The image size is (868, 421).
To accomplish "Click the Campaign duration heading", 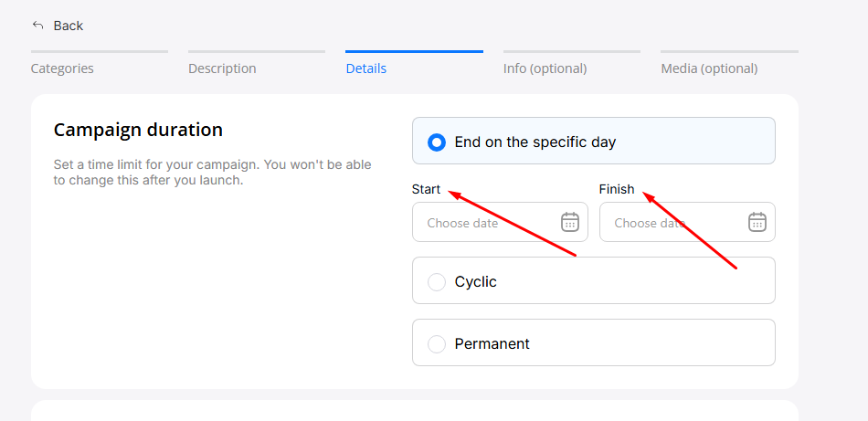I will pos(138,130).
